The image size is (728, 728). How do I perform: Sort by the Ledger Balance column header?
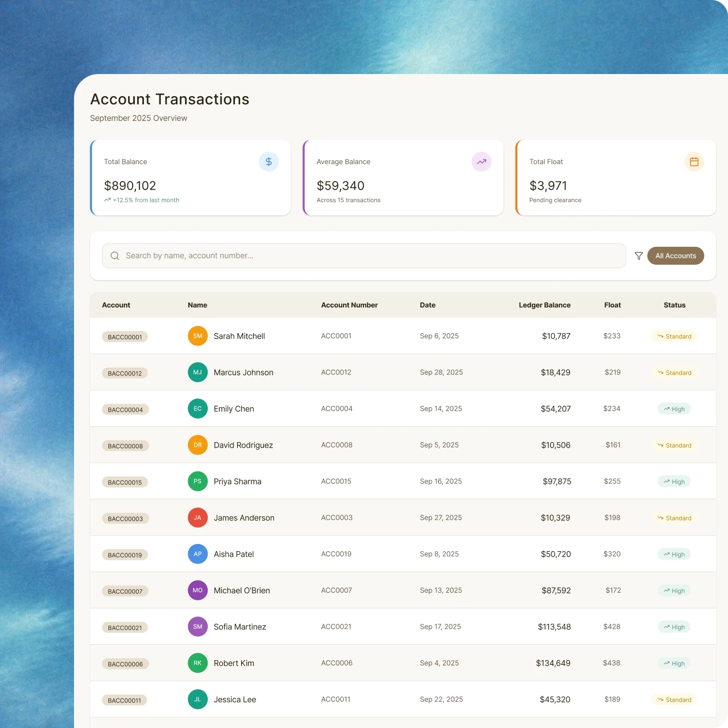544,305
